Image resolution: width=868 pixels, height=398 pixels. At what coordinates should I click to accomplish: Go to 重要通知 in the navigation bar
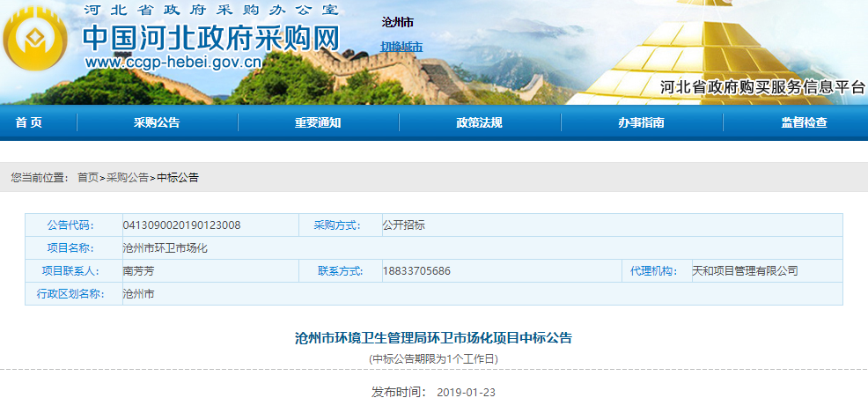tap(318, 123)
